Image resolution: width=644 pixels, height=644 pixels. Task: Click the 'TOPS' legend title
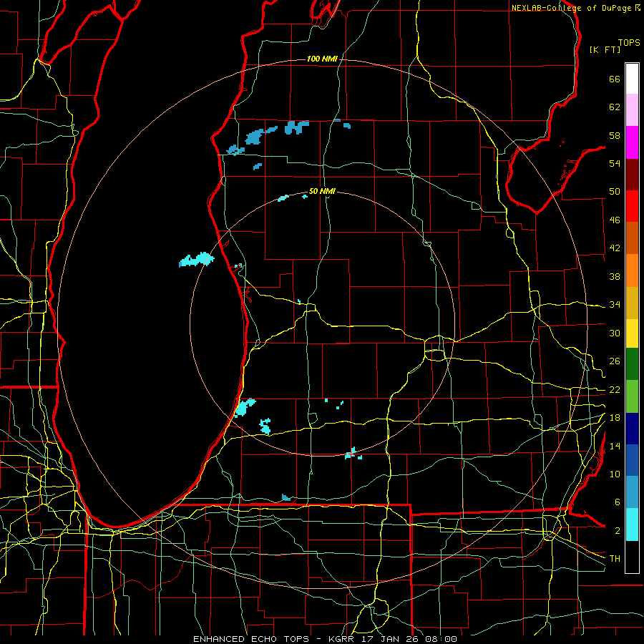tap(629, 42)
